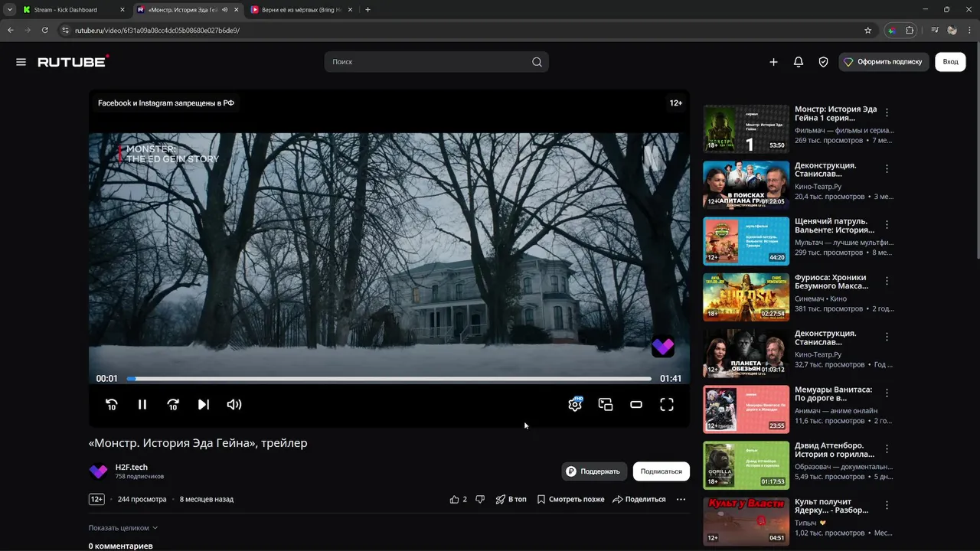980x551 pixels.
Task: Enable picture-in-picture mode
Action: click(x=606, y=405)
